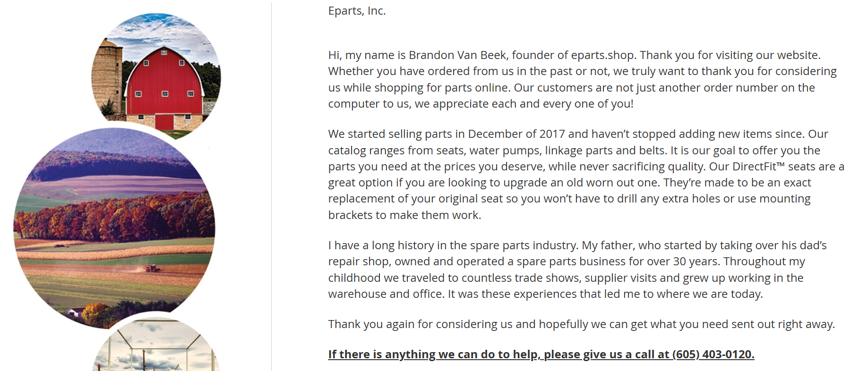The width and height of the screenshot is (868, 371).
Task: Click the red barn circular image
Action: [156, 76]
